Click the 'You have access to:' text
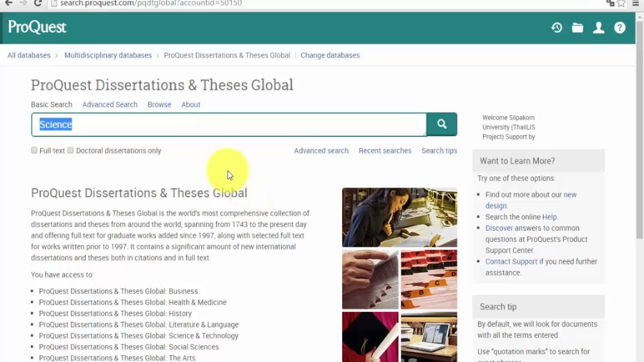Screen dimensions: 644x362 tap(62, 275)
